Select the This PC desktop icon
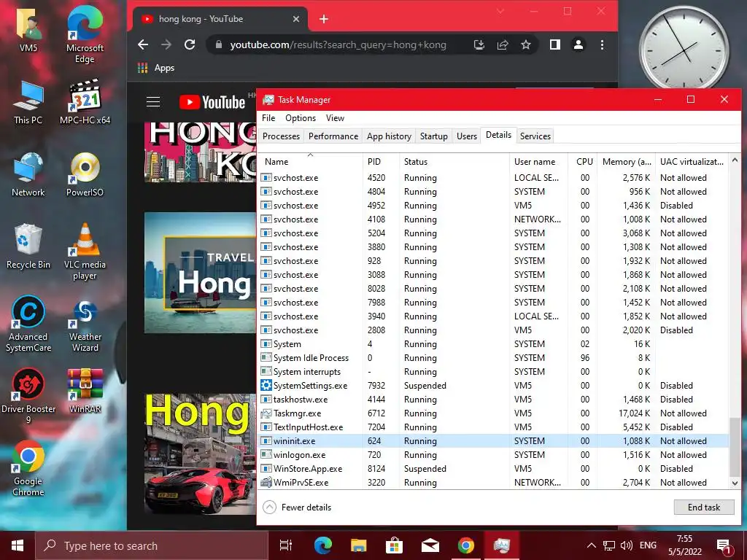This screenshot has width=747, height=560. coord(28,102)
